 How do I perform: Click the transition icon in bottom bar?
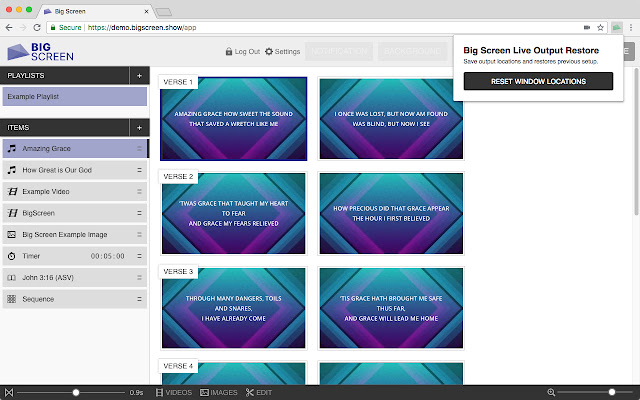(9, 393)
